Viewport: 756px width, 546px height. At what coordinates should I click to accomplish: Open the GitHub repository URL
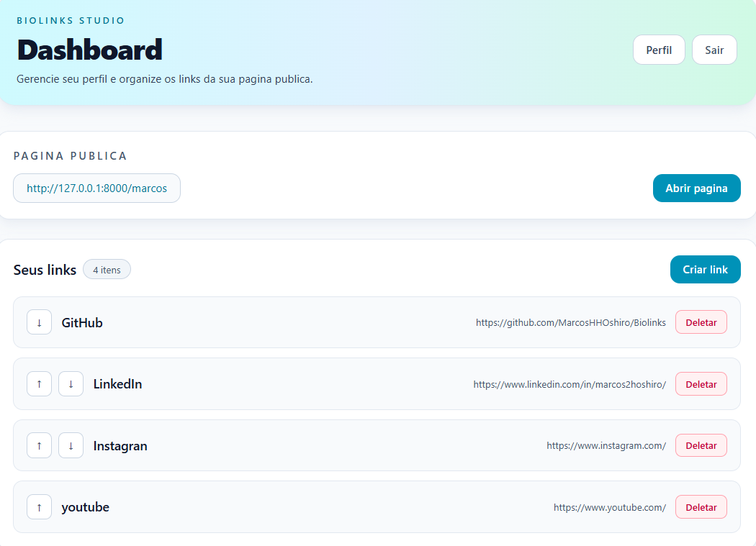coord(570,323)
